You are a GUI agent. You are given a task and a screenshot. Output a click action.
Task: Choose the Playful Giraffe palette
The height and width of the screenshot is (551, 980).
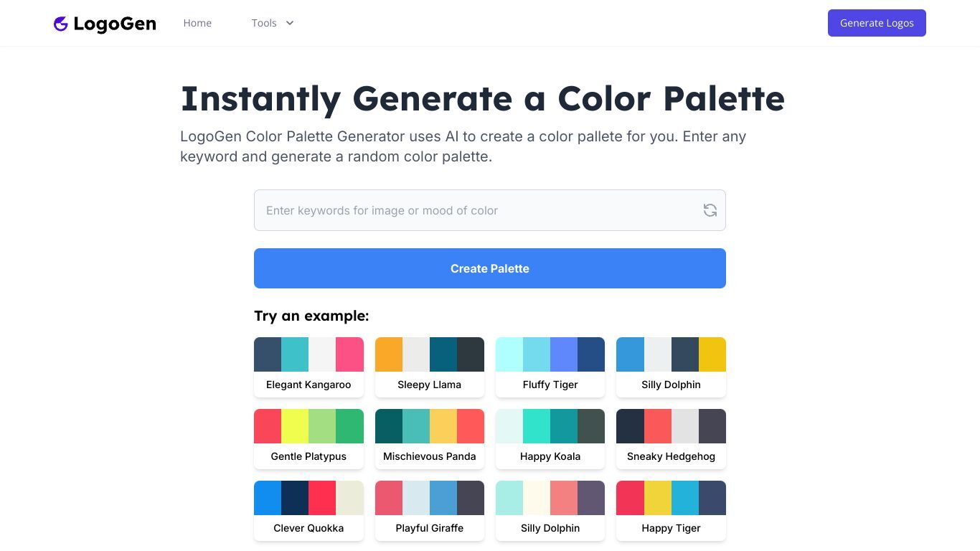430,511
